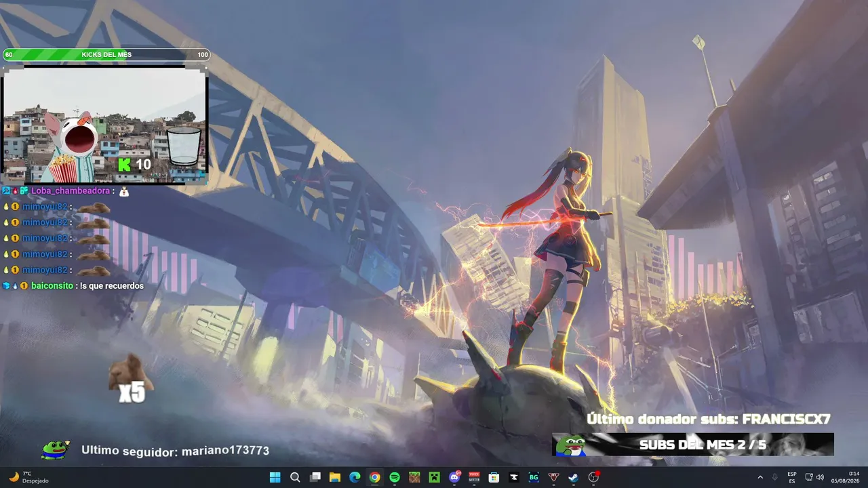This screenshot has height=488, width=868.
Task: Open Spotify from the taskbar
Action: coord(395,477)
